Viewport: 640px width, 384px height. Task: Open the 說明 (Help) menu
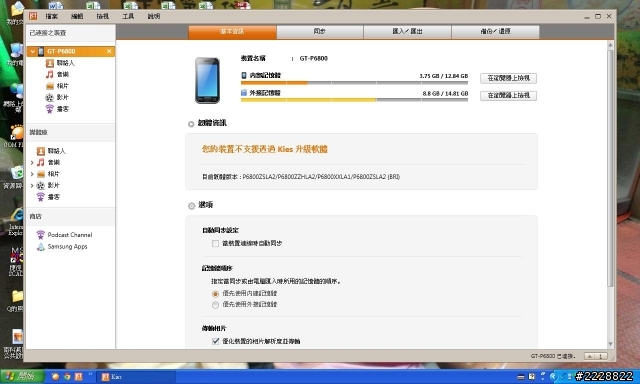click(153, 16)
